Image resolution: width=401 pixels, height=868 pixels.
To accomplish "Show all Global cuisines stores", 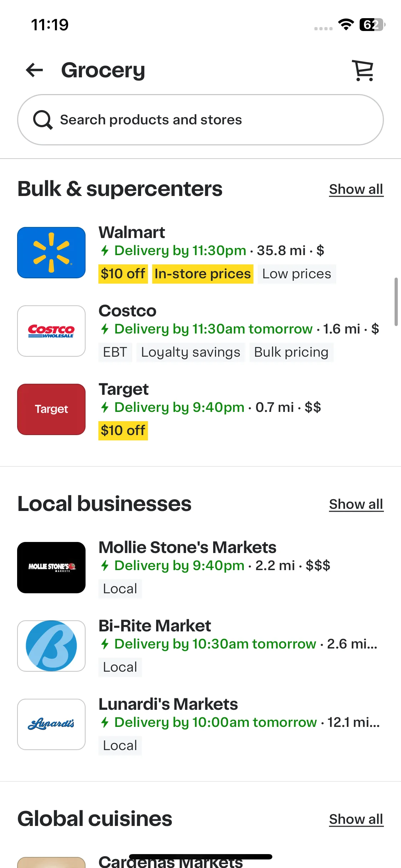I will [356, 819].
